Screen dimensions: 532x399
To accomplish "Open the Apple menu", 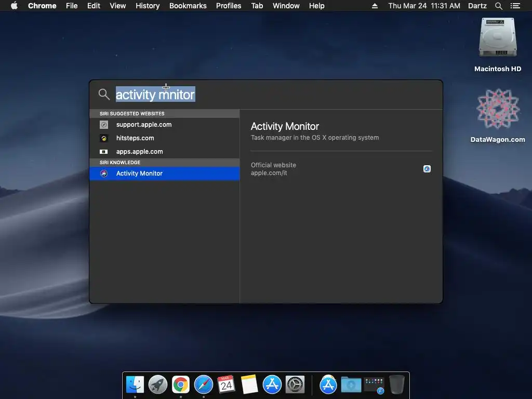I will click(14, 5).
